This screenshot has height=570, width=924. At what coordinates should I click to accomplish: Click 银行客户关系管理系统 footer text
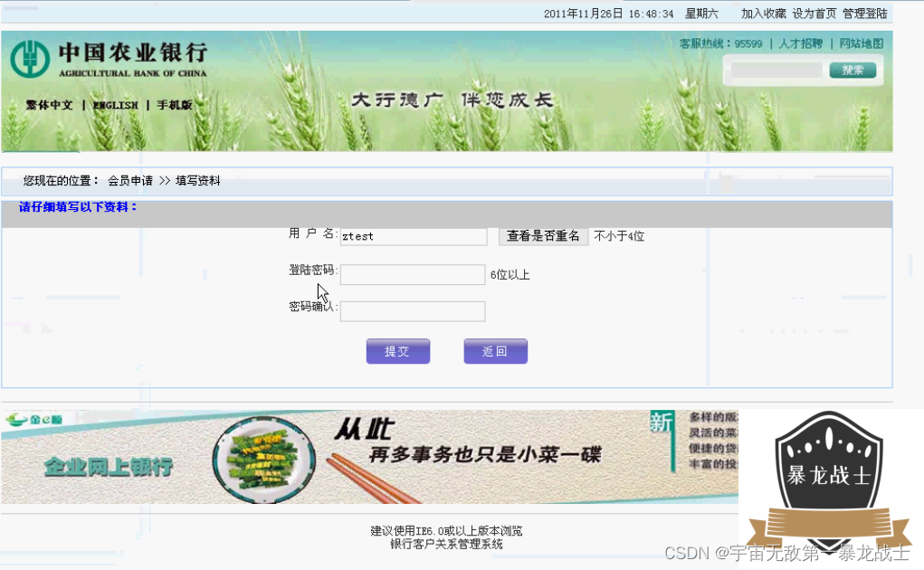coord(446,544)
